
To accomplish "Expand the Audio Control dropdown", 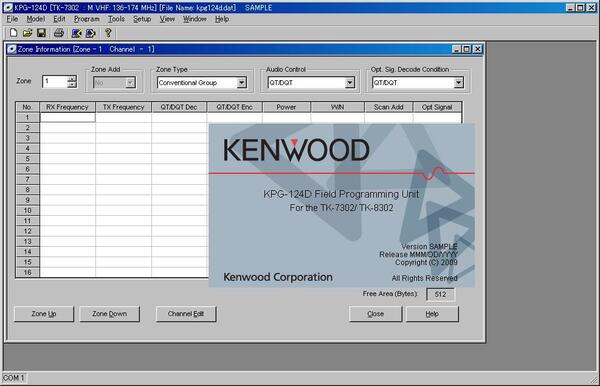I will tap(349, 83).
